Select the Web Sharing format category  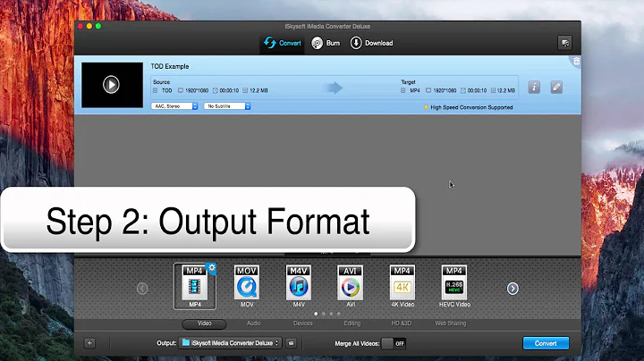pos(451,323)
